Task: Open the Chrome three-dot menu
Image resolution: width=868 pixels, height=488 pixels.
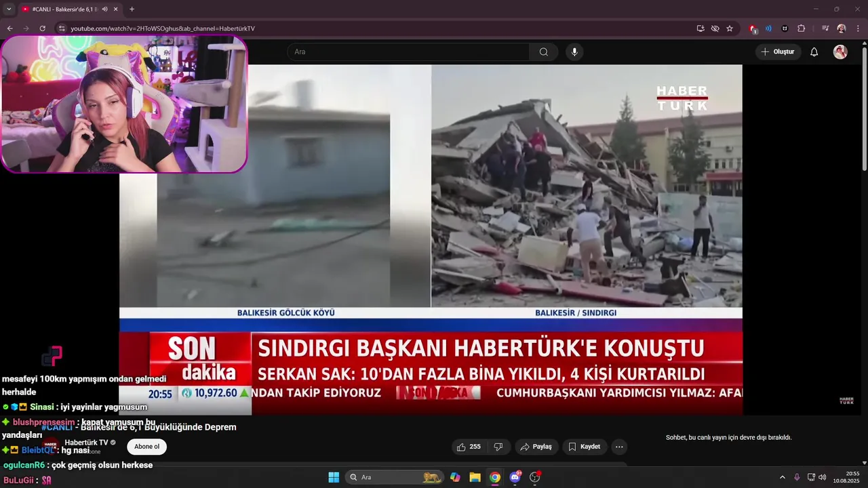Action: pos(858,28)
